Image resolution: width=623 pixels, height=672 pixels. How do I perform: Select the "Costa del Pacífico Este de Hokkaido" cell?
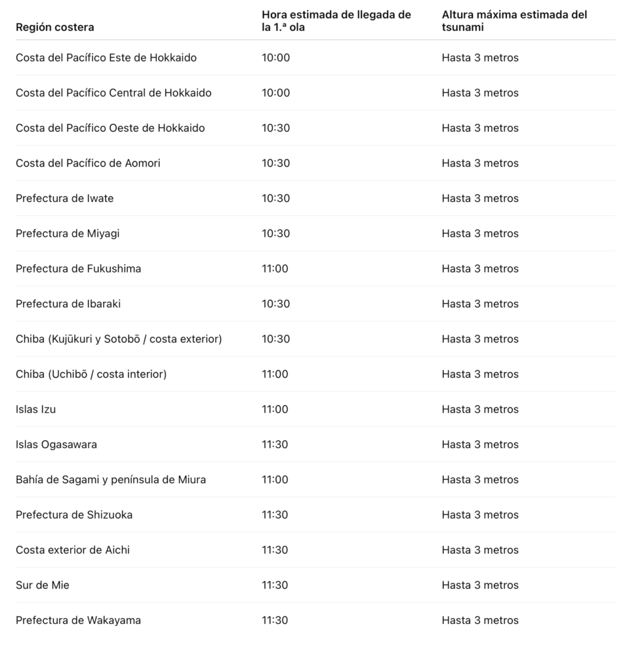coord(106,58)
